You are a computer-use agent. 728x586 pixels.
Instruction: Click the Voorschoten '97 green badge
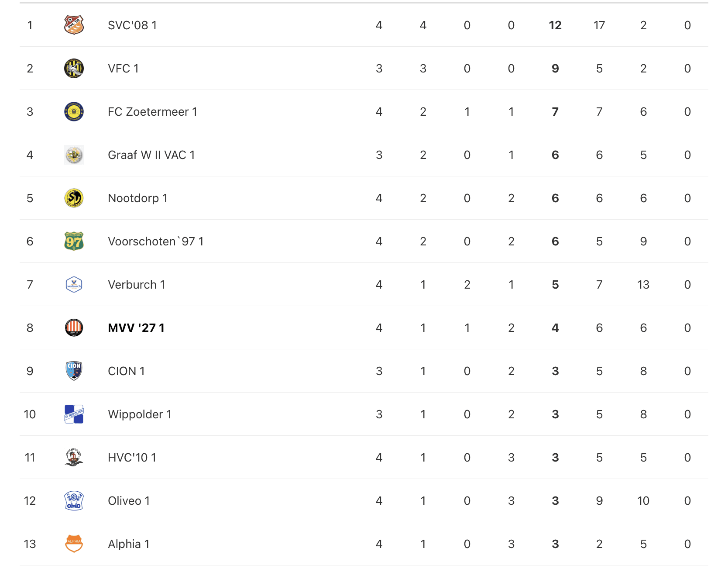74,241
